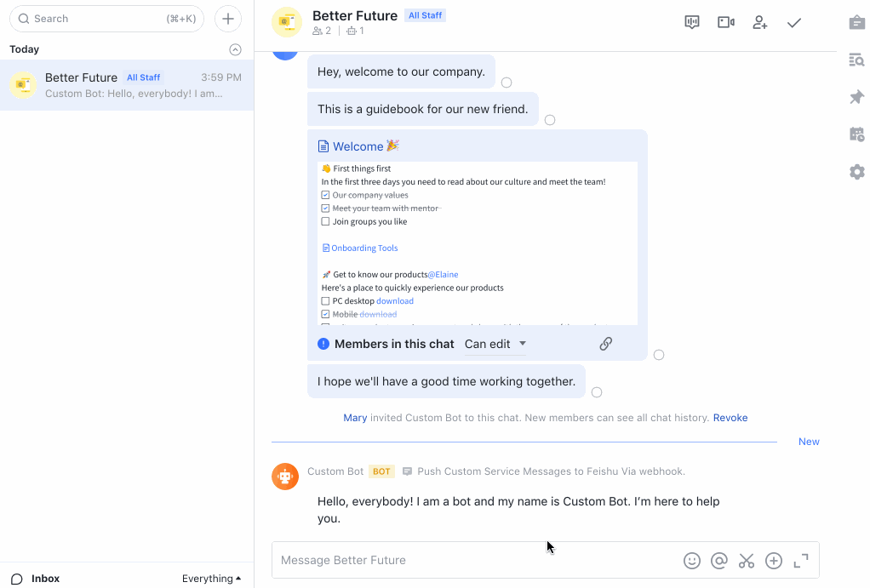This screenshot has width=870, height=588.
Task: Expand the message input editor
Action: tap(801, 561)
